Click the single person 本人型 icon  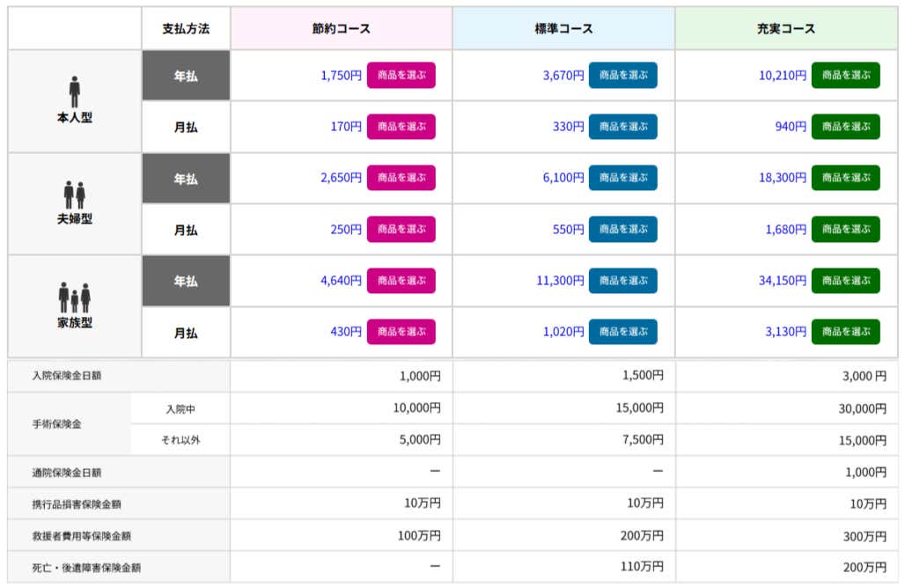pyautogui.click(x=75, y=92)
